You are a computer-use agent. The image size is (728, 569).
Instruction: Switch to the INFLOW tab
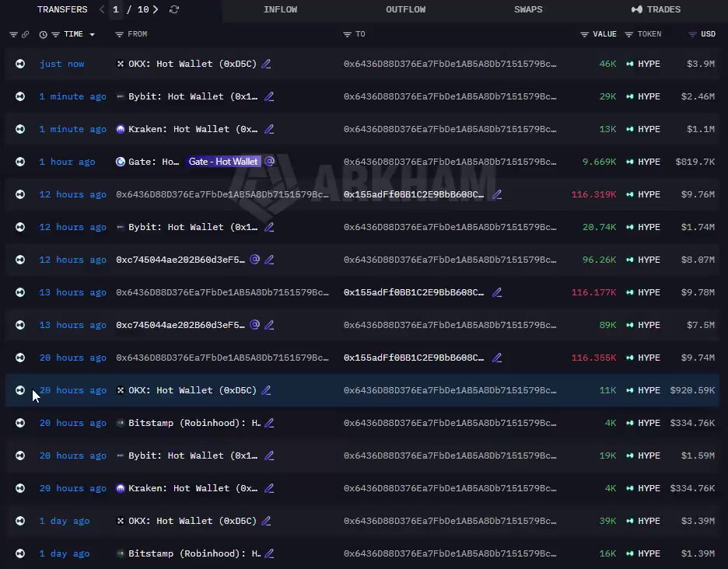pos(281,9)
